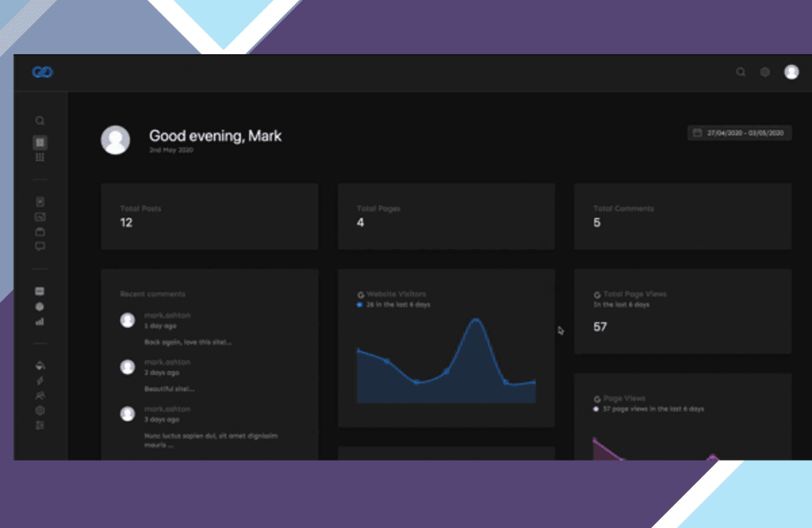Open the apps grid icon in sidebar

40,157
